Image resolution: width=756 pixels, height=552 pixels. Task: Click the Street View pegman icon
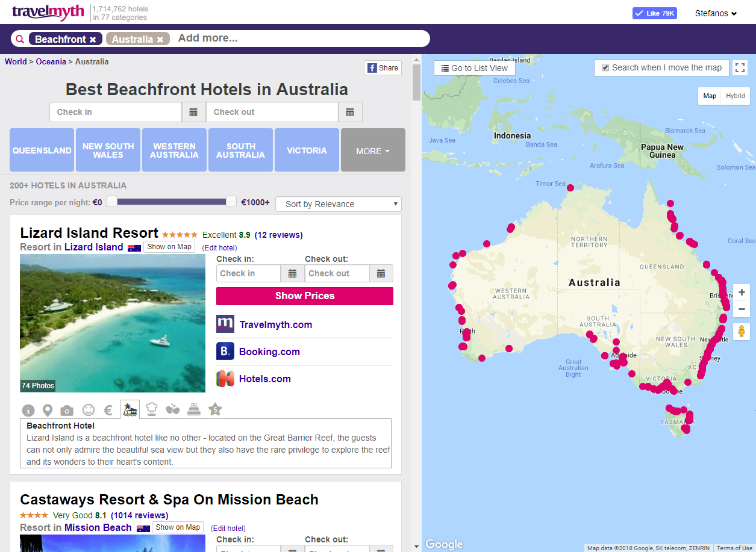coord(742,331)
